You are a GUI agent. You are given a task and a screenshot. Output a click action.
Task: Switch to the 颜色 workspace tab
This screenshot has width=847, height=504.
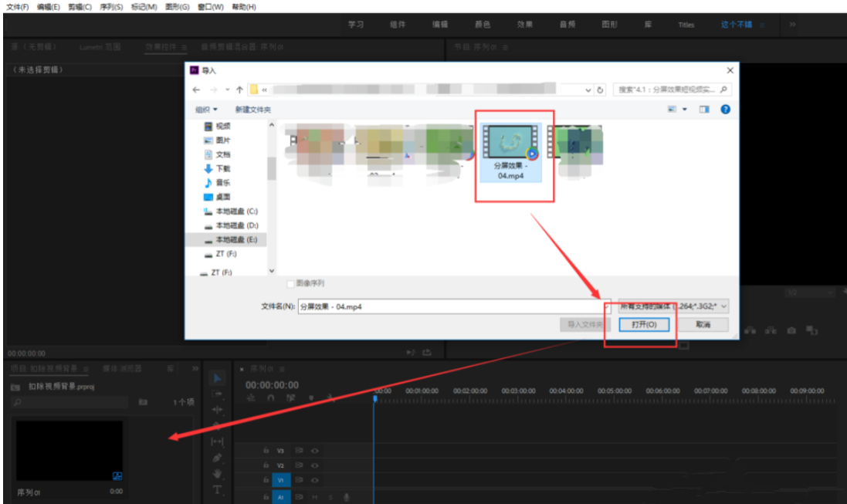(483, 24)
